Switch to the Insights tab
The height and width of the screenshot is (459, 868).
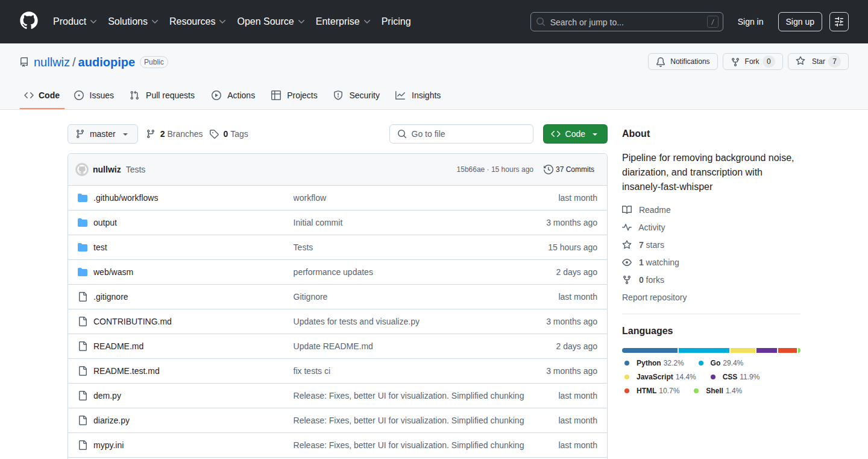[418, 95]
